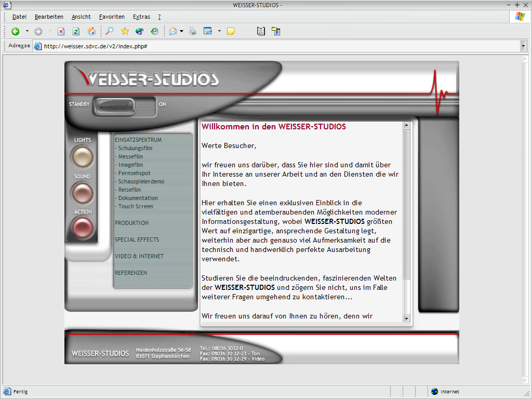Screen dimensions: 532x399
Task: Open Search with the magnifier icon
Action: point(109,32)
